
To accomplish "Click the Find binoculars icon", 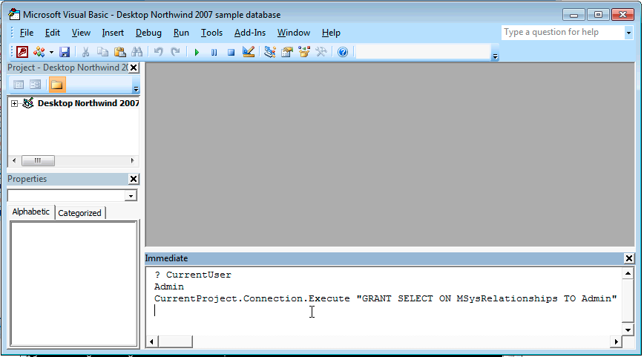I will tap(137, 52).
